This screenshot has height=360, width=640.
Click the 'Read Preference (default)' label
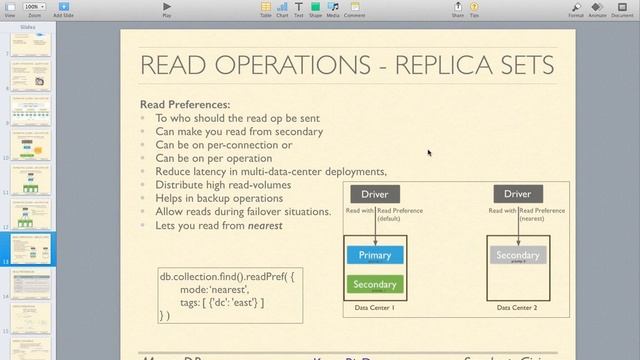tap(400, 215)
